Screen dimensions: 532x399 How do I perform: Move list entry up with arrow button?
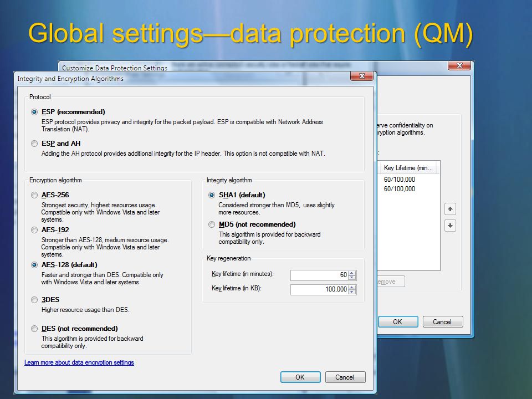[x=450, y=209]
